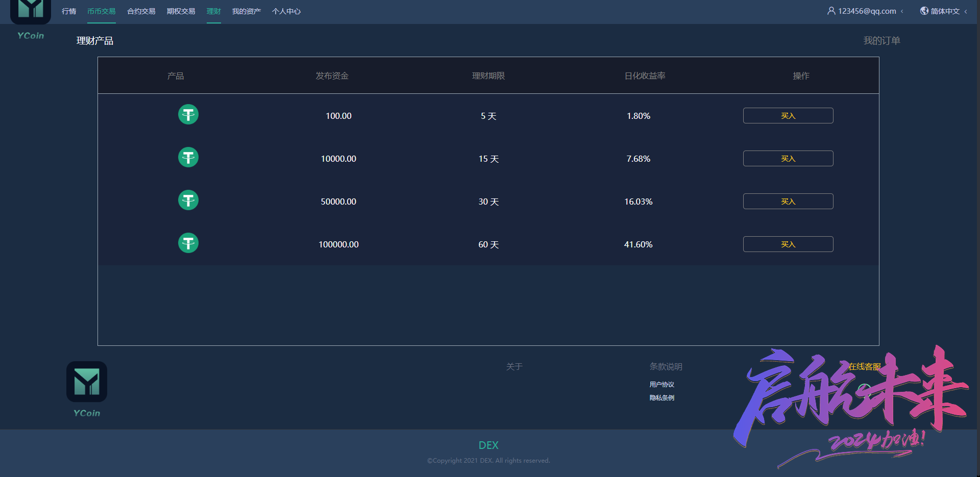Screen dimensions: 980x477
Task: Click the 1.80% yield value
Action: [x=639, y=116]
